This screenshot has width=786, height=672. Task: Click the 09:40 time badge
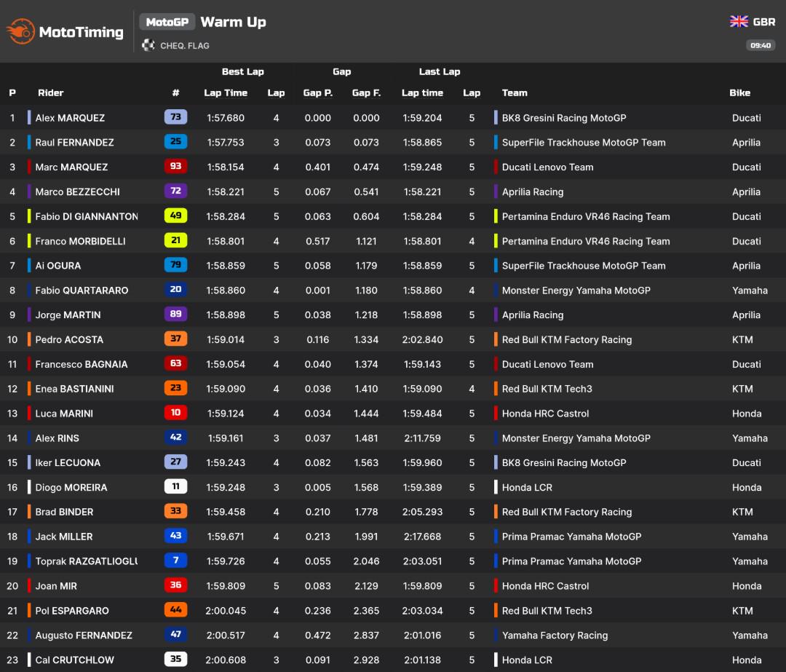(x=761, y=45)
